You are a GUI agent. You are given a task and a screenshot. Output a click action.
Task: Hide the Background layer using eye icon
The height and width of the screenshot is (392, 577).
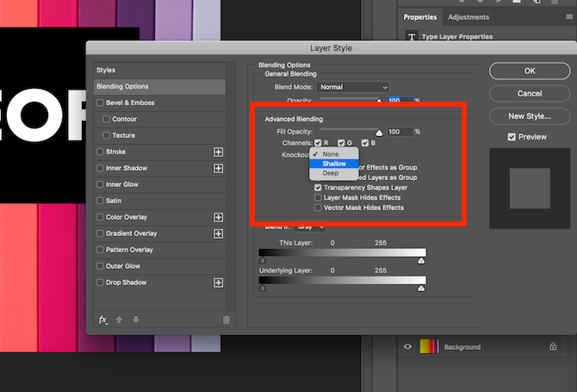pyautogui.click(x=408, y=346)
